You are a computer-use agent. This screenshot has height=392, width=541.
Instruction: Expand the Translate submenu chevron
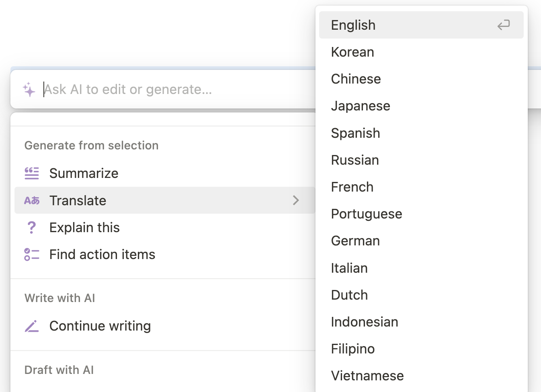click(296, 200)
